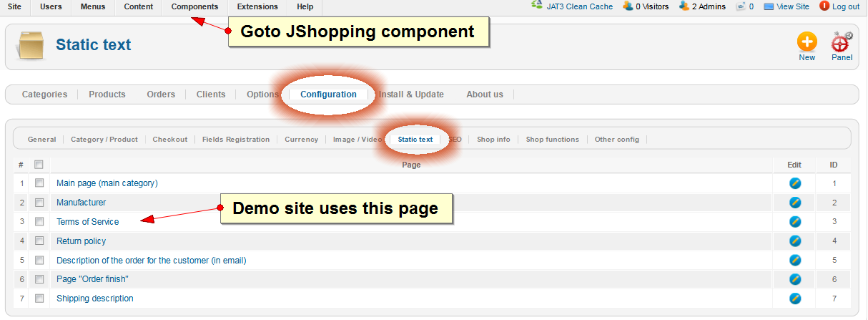
Task: Click the New plus icon
Action: pyautogui.click(x=807, y=42)
